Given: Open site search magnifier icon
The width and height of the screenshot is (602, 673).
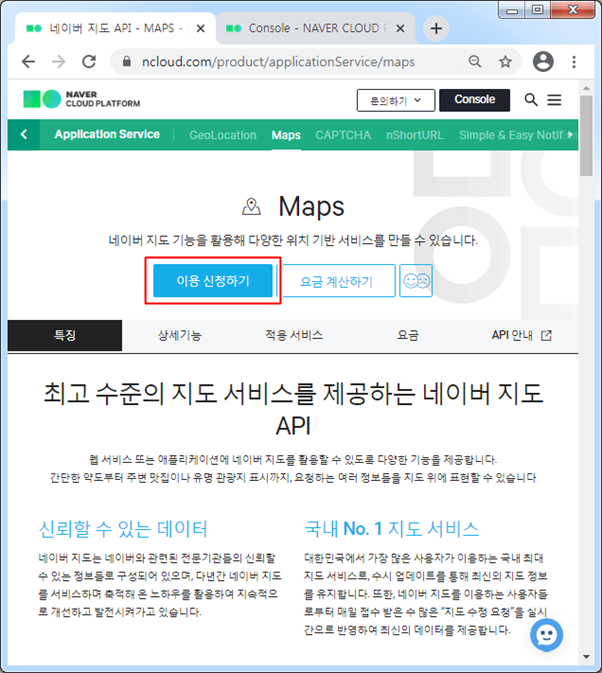Looking at the screenshot, I should [x=531, y=100].
